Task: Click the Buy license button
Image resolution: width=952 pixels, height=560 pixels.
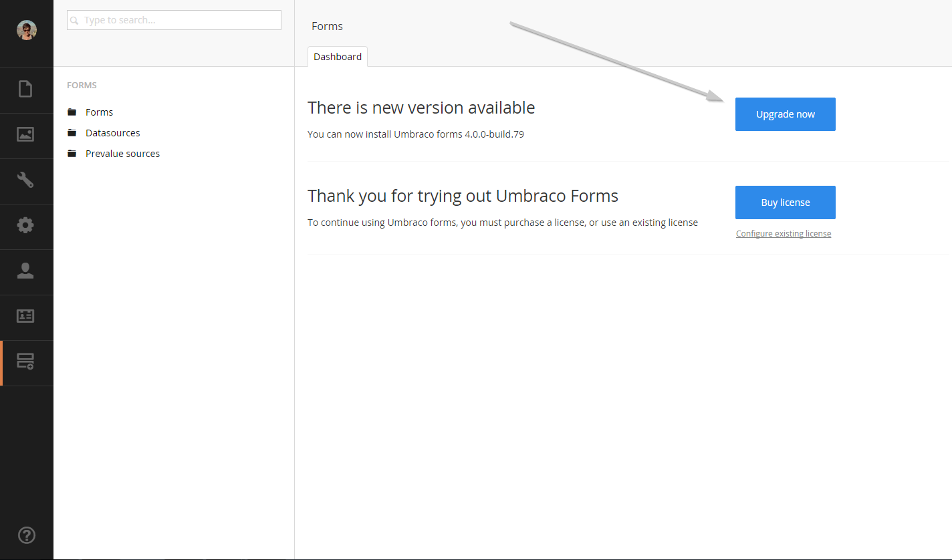Action: point(786,202)
